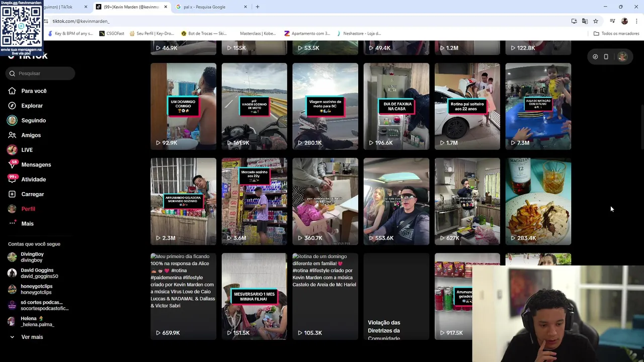The image size is (644, 362).
Task: Play the car video with 553.6K views
Action: 396,201
